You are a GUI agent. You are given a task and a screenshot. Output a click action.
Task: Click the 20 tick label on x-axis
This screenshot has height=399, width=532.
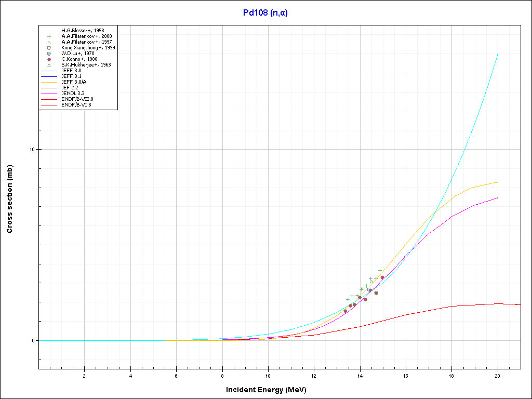pos(497,375)
